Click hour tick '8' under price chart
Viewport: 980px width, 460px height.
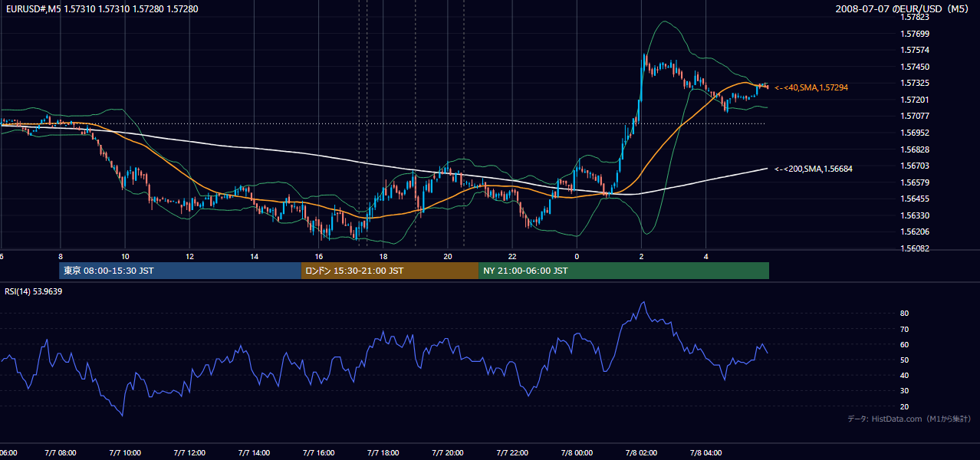(x=60, y=256)
